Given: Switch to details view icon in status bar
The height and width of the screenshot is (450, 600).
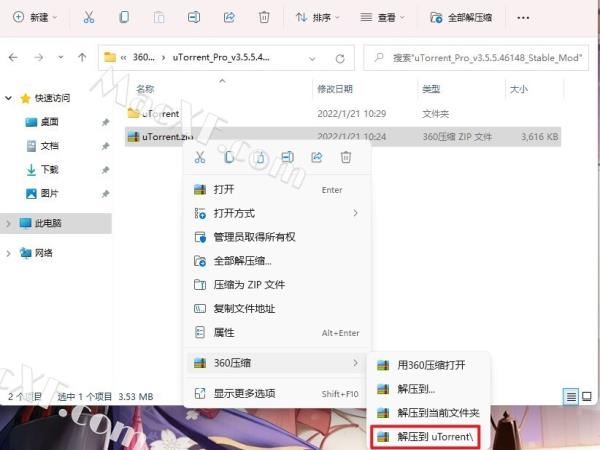Looking at the screenshot, I should [571, 396].
